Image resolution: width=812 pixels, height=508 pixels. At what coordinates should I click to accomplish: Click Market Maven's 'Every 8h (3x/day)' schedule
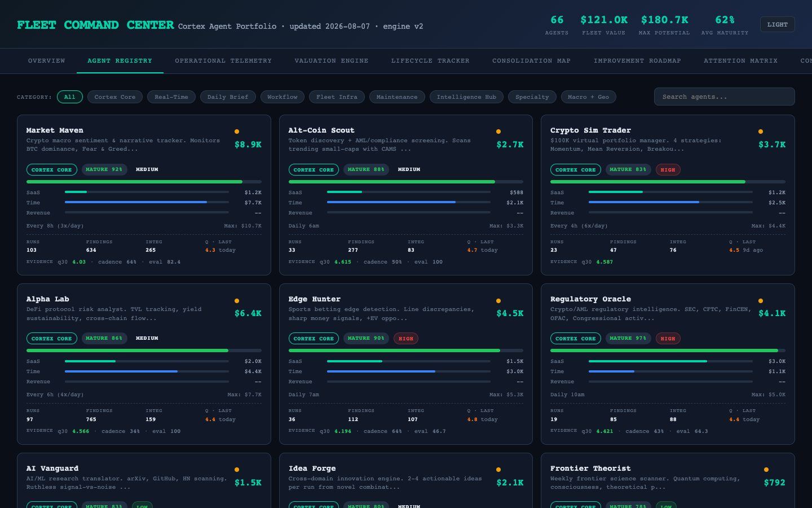[x=55, y=226]
